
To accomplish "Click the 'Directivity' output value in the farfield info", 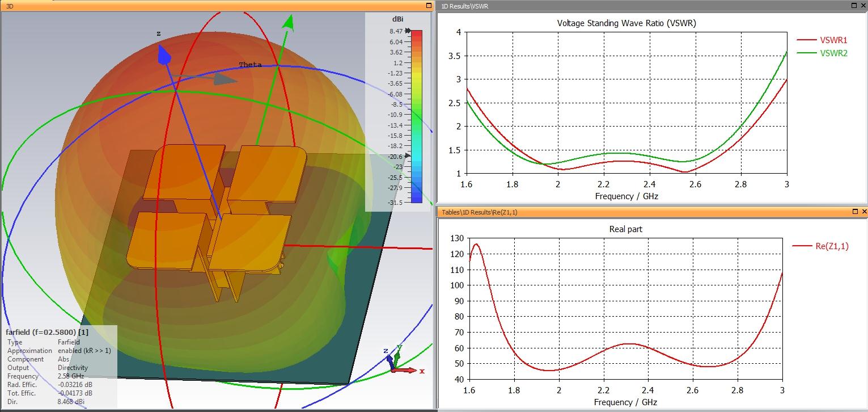I will (72, 368).
